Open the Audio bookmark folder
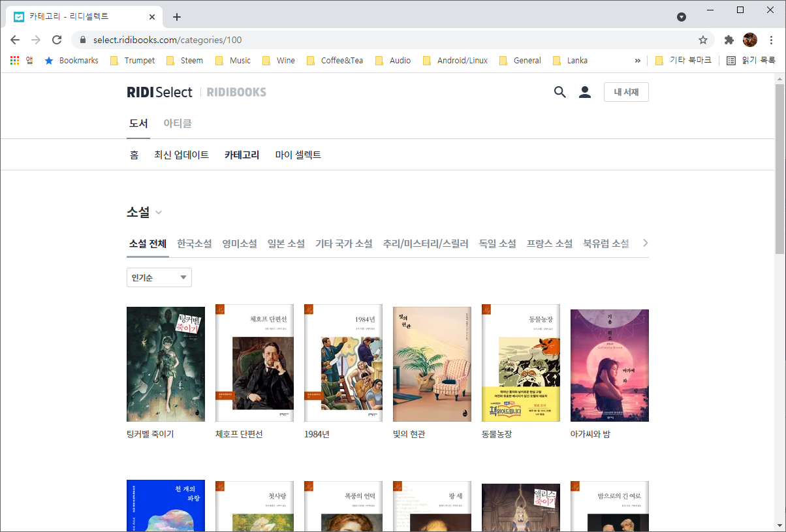This screenshot has height=532, width=786. coord(392,61)
